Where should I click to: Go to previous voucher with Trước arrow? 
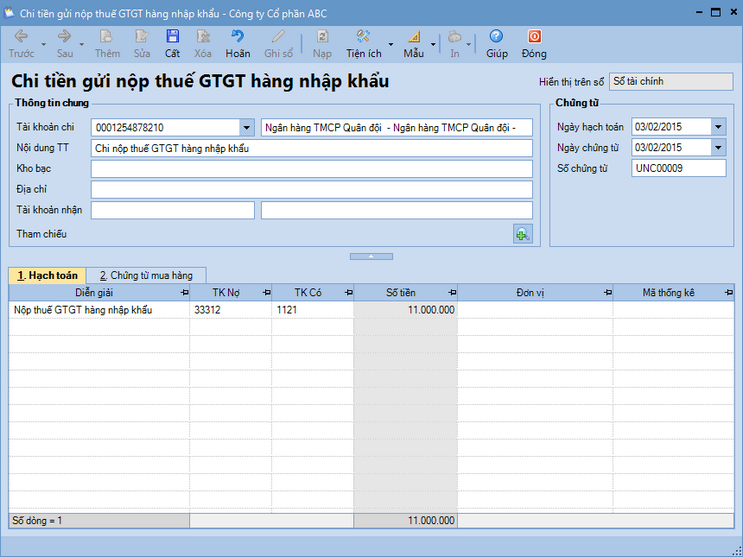coord(21,37)
